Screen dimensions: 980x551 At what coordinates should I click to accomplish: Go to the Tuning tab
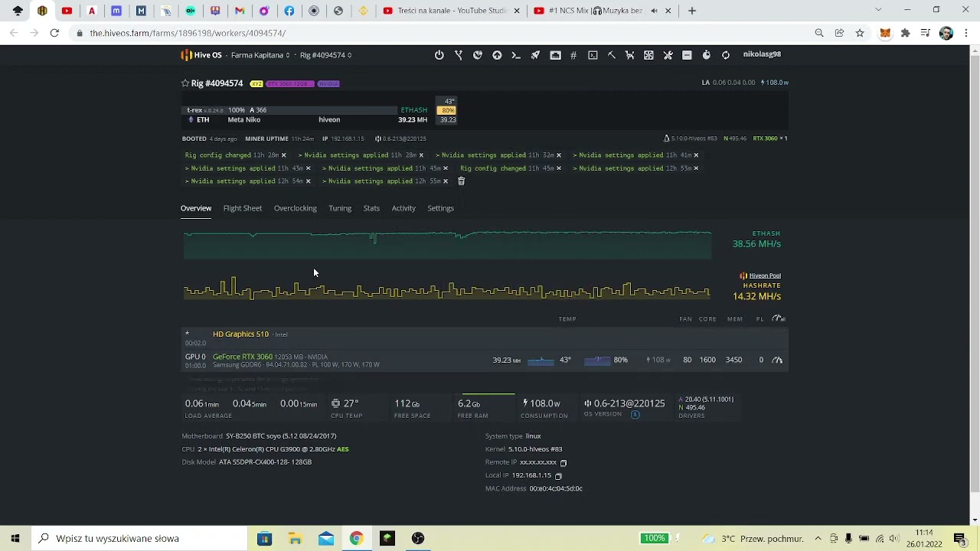340,208
